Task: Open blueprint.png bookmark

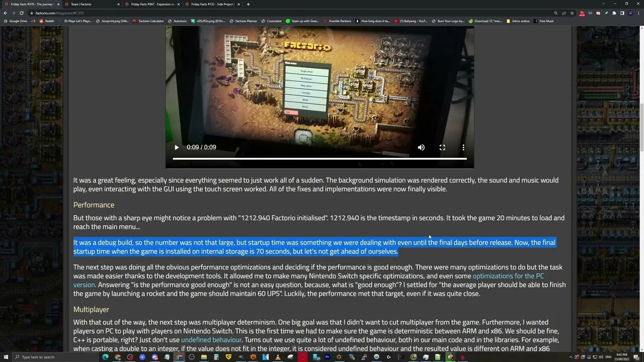Action: (x=113, y=21)
